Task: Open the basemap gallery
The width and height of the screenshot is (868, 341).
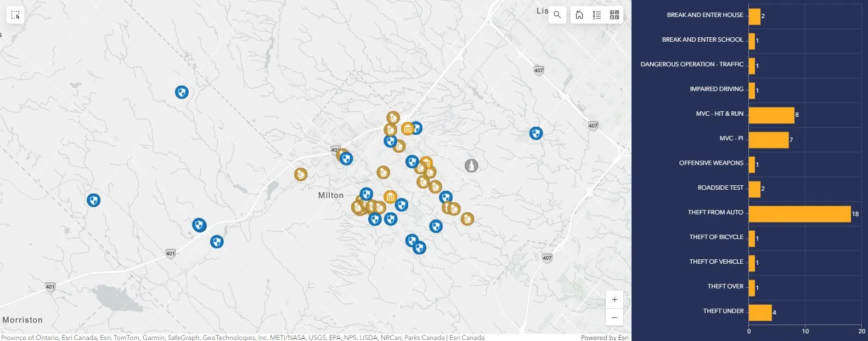Action: [x=615, y=15]
